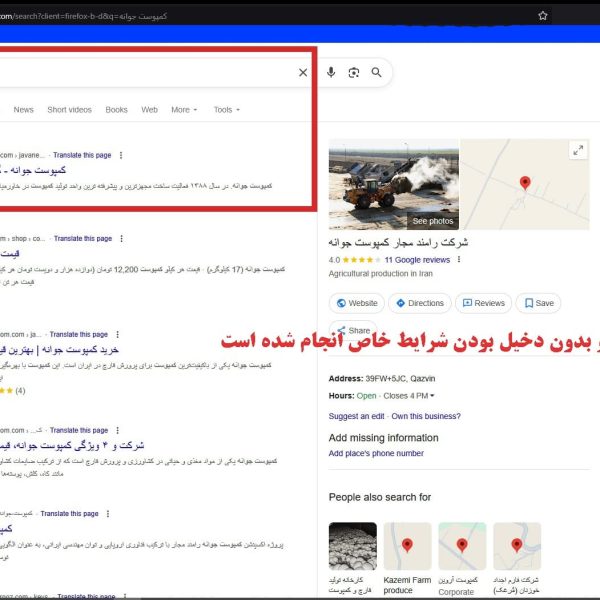Open search by image camera icon

[354, 72]
